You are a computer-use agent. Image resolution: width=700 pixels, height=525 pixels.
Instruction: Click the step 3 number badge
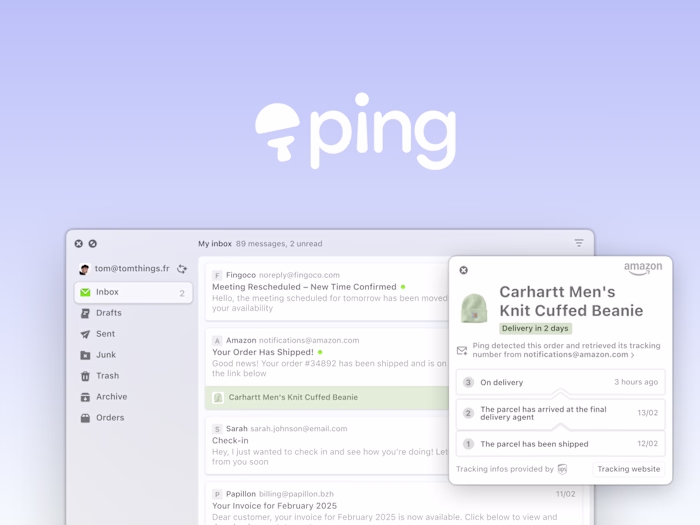tap(468, 382)
